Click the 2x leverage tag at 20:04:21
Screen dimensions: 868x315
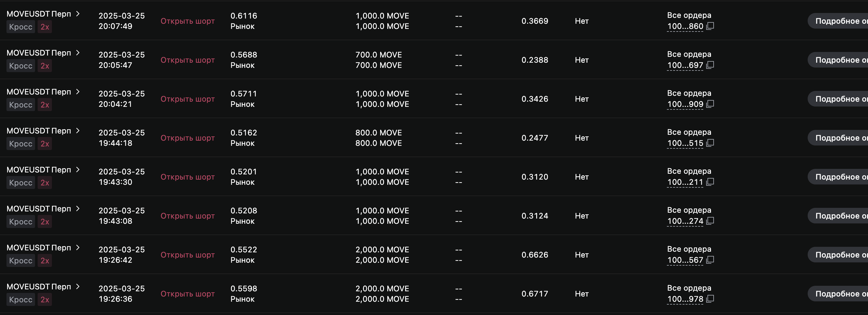45,105
